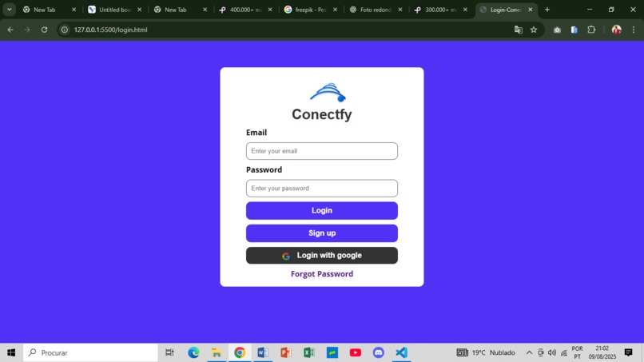Open Excel from the taskbar
This screenshot has height=362, width=644.
click(x=309, y=352)
